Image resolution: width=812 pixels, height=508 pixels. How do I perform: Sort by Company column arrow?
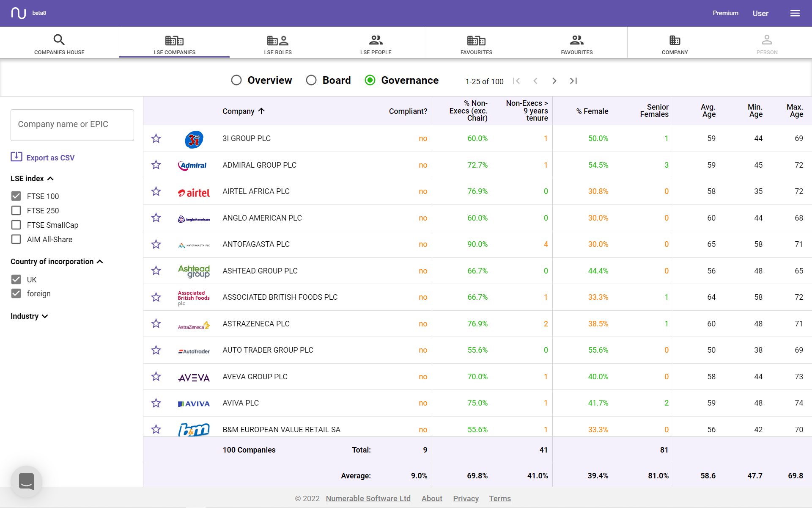click(261, 111)
